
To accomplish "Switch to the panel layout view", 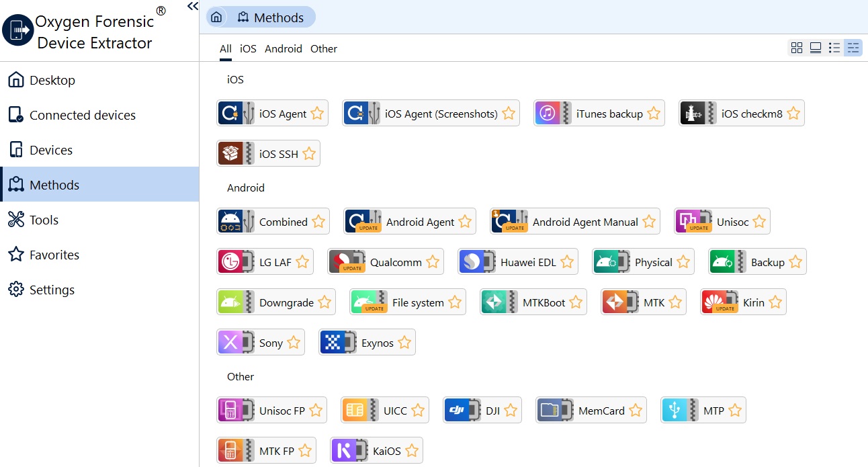I will click(x=816, y=48).
